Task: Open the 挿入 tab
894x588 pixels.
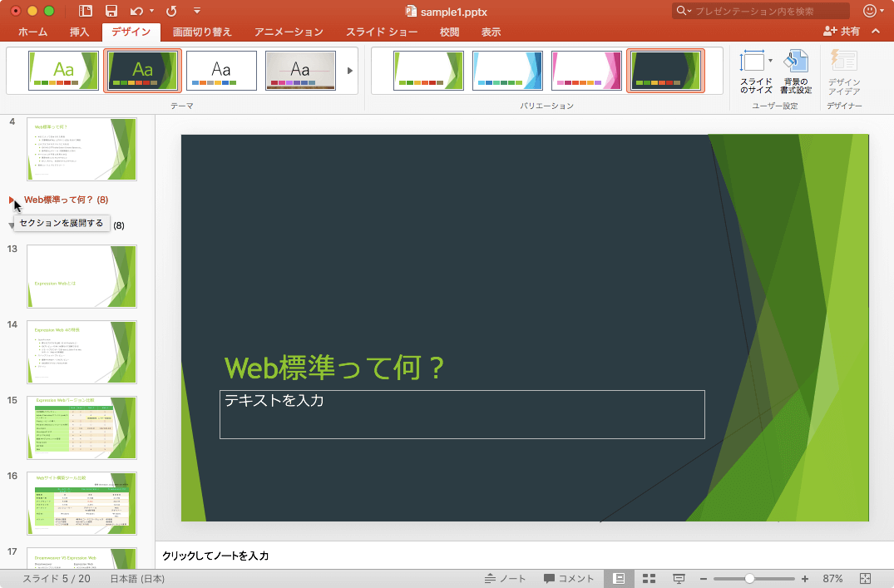Action: (x=79, y=32)
